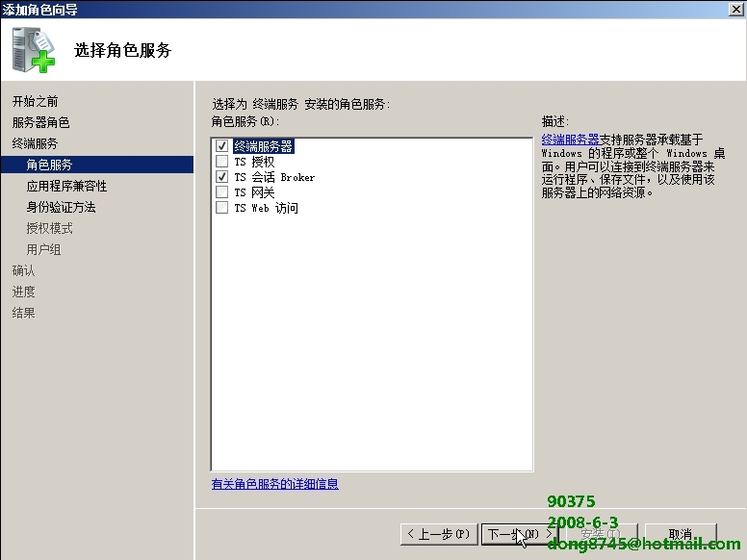Go to 开始之前 step in sidebar
The width and height of the screenshot is (747, 560).
[x=35, y=101]
